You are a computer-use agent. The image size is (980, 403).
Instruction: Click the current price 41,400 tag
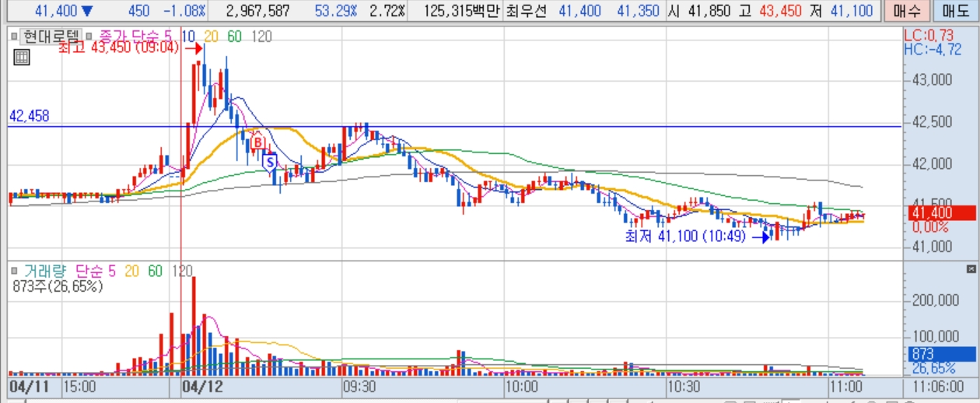[x=933, y=213]
